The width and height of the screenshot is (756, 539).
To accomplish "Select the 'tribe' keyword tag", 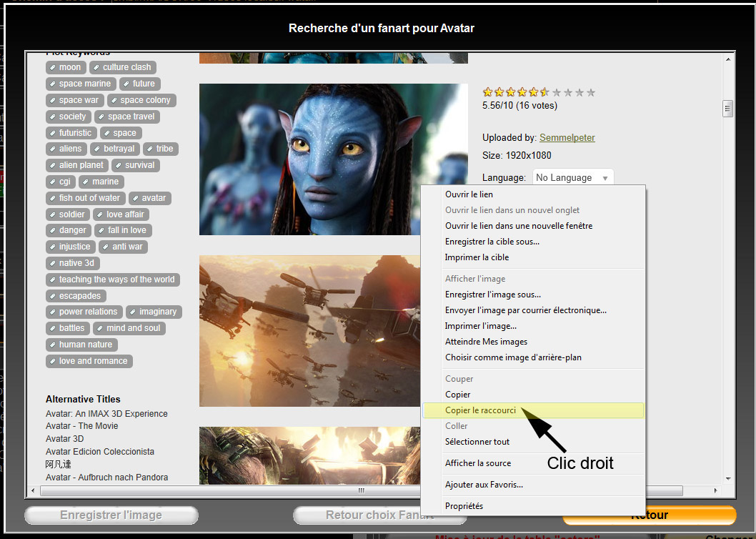I will [x=161, y=149].
